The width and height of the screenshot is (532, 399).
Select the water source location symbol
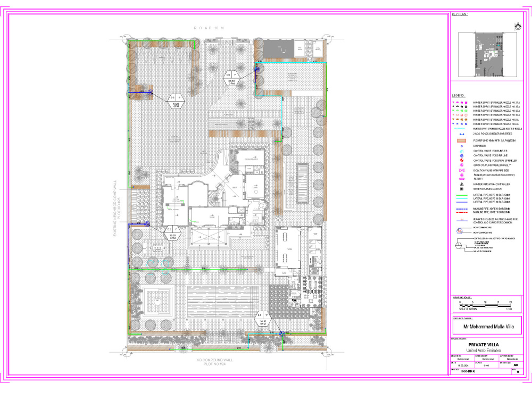461,189
